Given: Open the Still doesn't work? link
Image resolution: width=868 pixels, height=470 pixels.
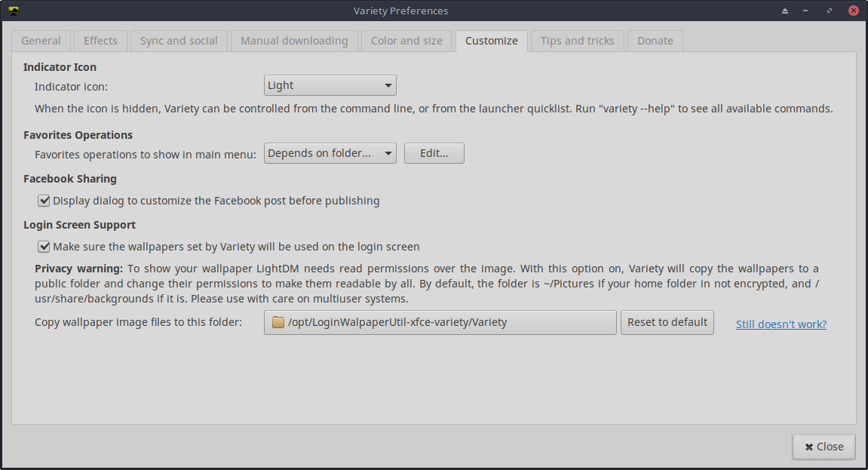Looking at the screenshot, I should coord(781,324).
